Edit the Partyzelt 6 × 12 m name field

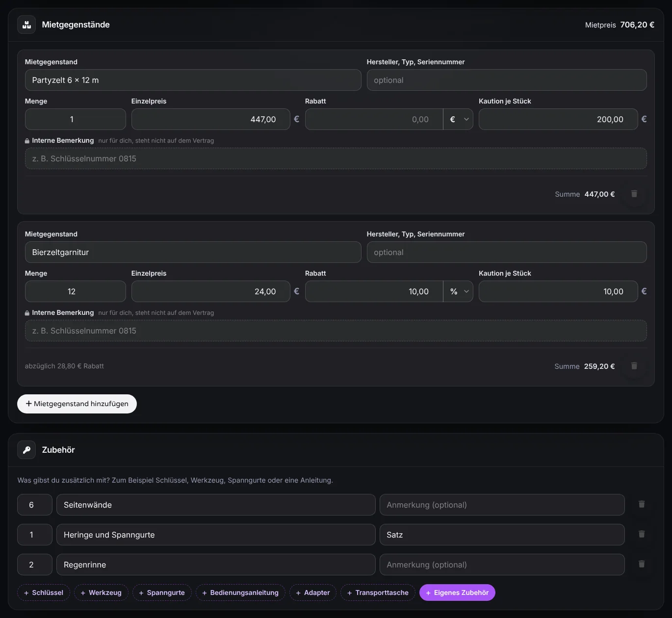pos(193,80)
